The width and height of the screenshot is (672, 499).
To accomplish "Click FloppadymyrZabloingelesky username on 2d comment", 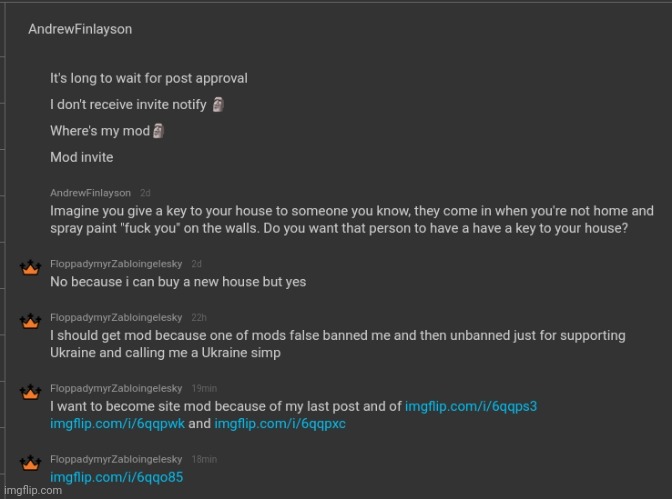I will tap(116, 264).
